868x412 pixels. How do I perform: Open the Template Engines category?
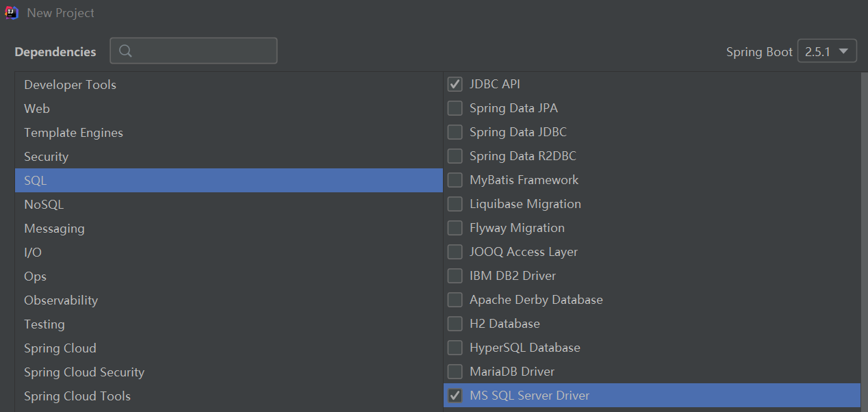click(229, 133)
